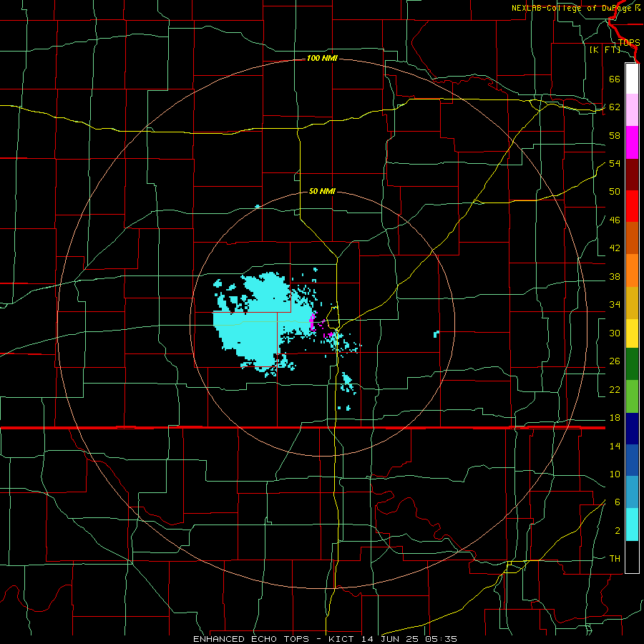Click the isolated cyan echo east of radar
The image size is (644, 644).
(436, 334)
